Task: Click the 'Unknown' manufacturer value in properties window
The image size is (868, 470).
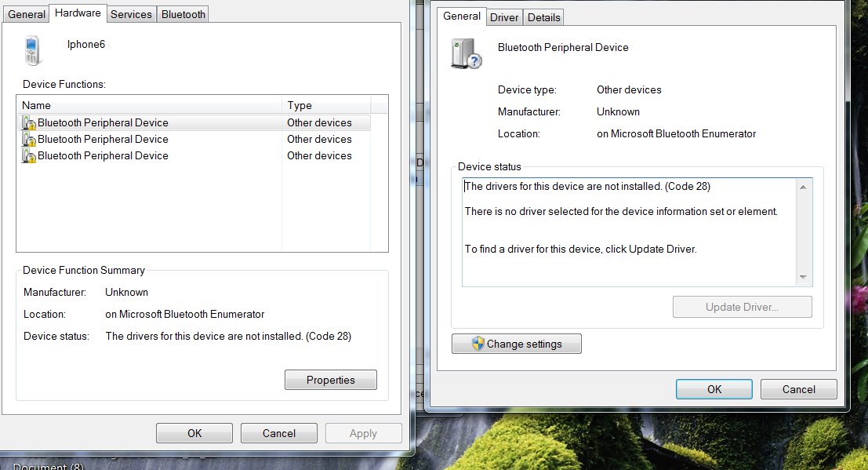Action: click(x=618, y=111)
